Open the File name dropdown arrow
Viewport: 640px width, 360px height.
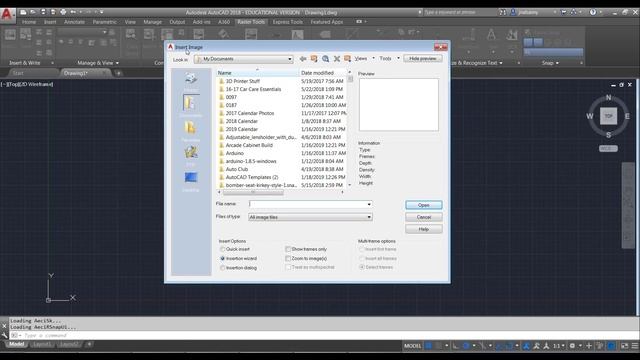pos(369,204)
